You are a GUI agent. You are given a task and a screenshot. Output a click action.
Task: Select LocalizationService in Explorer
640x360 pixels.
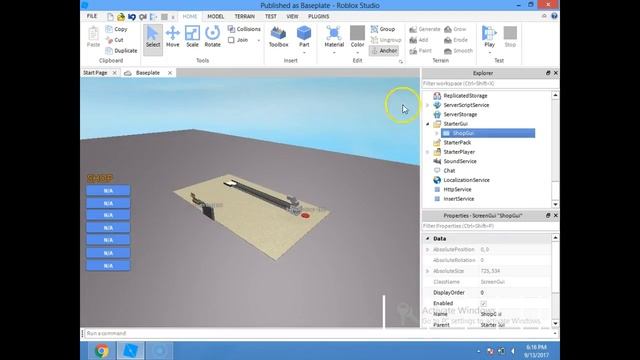(x=467, y=180)
